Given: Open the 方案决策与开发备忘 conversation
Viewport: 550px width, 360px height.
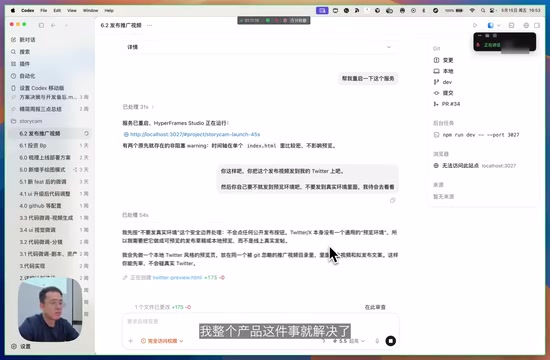Looking at the screenshot, I should (49, 97).
